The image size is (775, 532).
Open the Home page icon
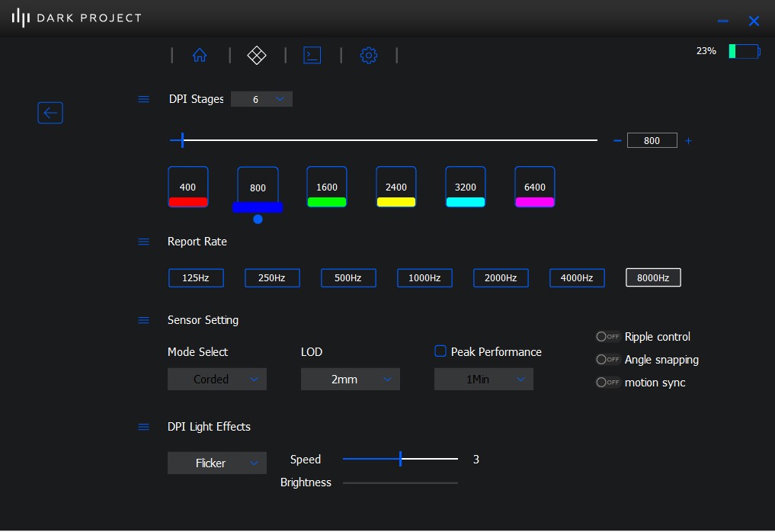coord(199,55)
